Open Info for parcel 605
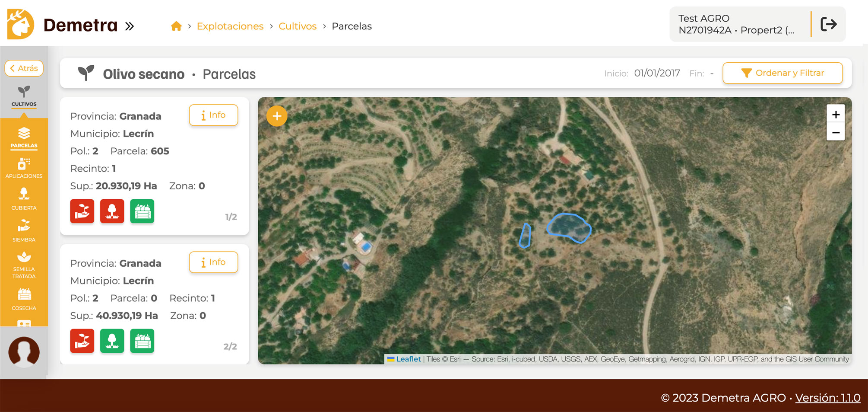This screenshot has height=412, width=868. click(x=213, y=115)
